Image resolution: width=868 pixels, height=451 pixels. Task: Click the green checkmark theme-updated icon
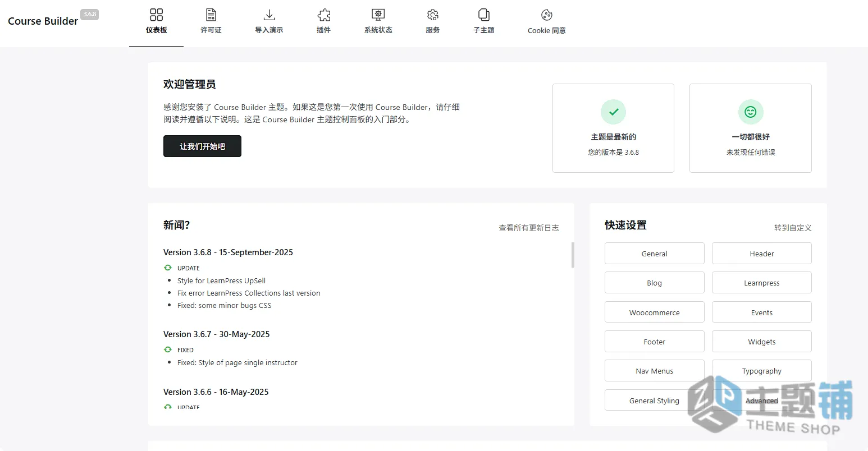pyautogui.click(x=613, y=112)
